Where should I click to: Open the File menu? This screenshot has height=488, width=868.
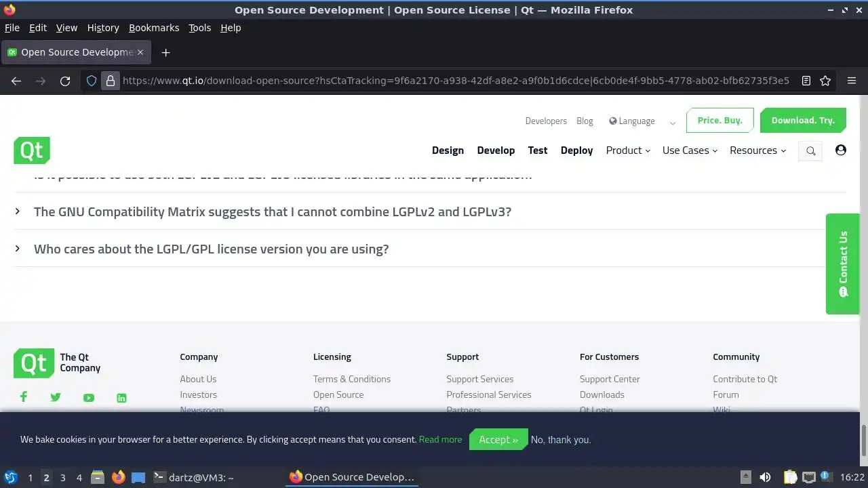12,28
